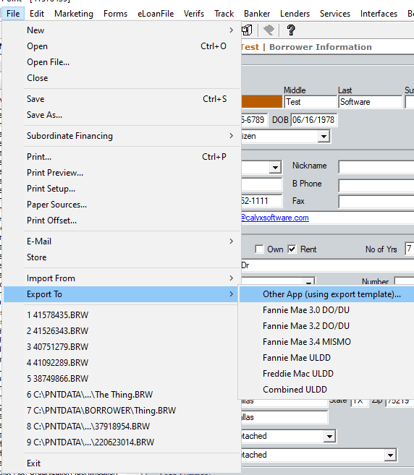
Task: Click the Last name field
Action: [x=370, y=102]
